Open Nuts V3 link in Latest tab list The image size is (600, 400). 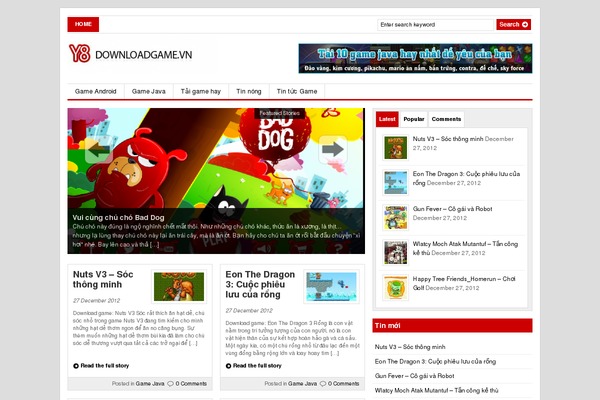(x=448, y=139)
